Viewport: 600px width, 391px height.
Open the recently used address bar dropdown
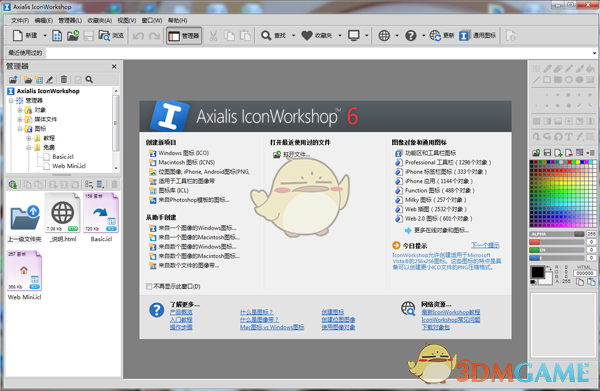(x=594, y=53)
